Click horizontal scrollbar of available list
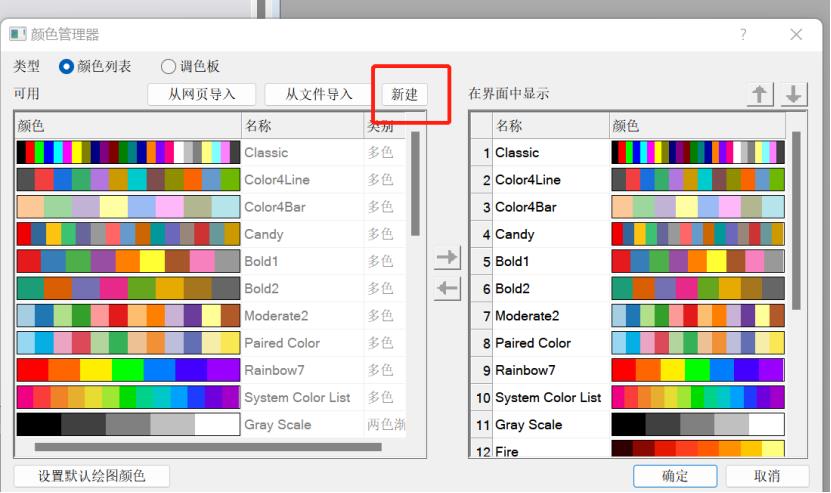831x493 pixels. (x=208, y=447)
